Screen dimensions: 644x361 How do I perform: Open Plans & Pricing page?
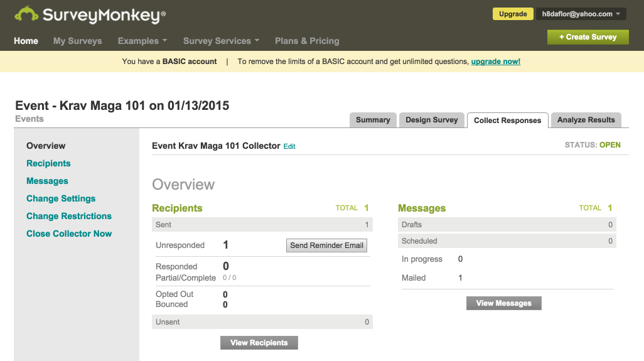(307, 41)
